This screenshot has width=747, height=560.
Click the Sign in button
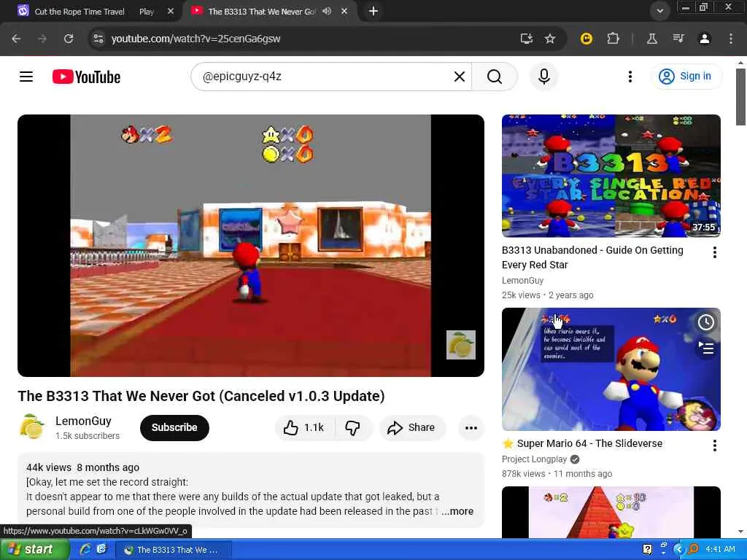point(686,76)
